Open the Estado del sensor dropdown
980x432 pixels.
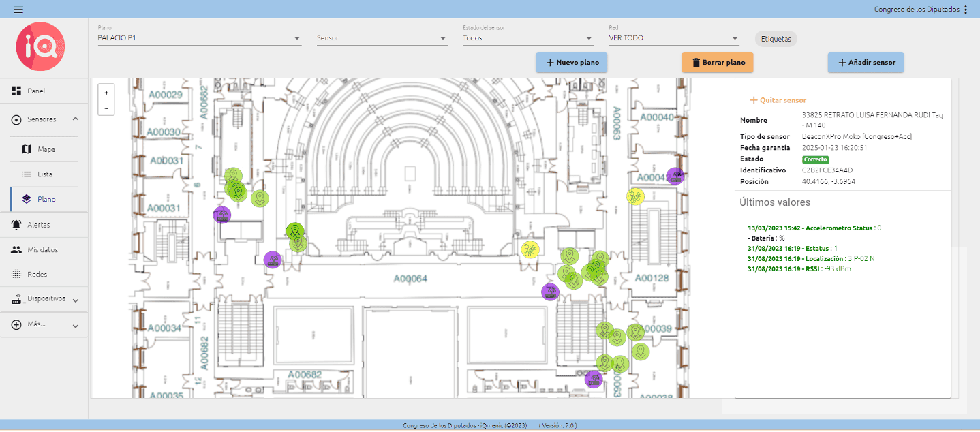click(527, 39)
